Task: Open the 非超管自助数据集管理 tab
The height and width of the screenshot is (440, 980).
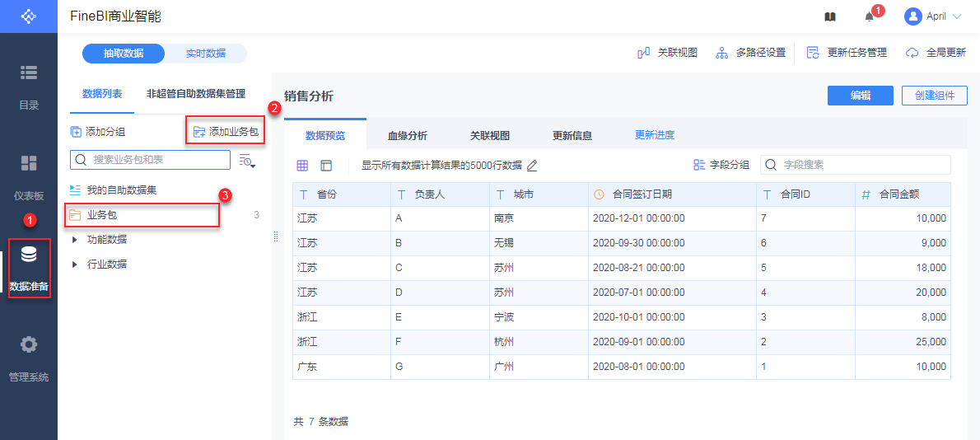Action: (196, 94)
